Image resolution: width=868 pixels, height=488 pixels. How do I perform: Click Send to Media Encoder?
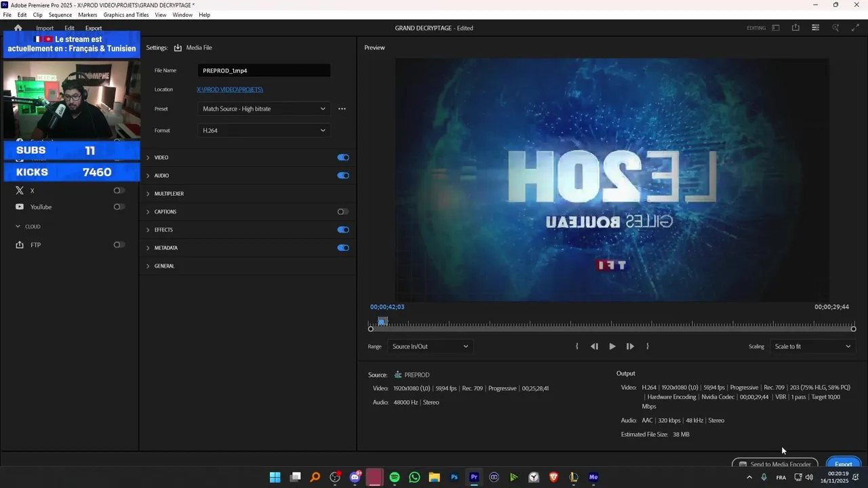point(775,464)
